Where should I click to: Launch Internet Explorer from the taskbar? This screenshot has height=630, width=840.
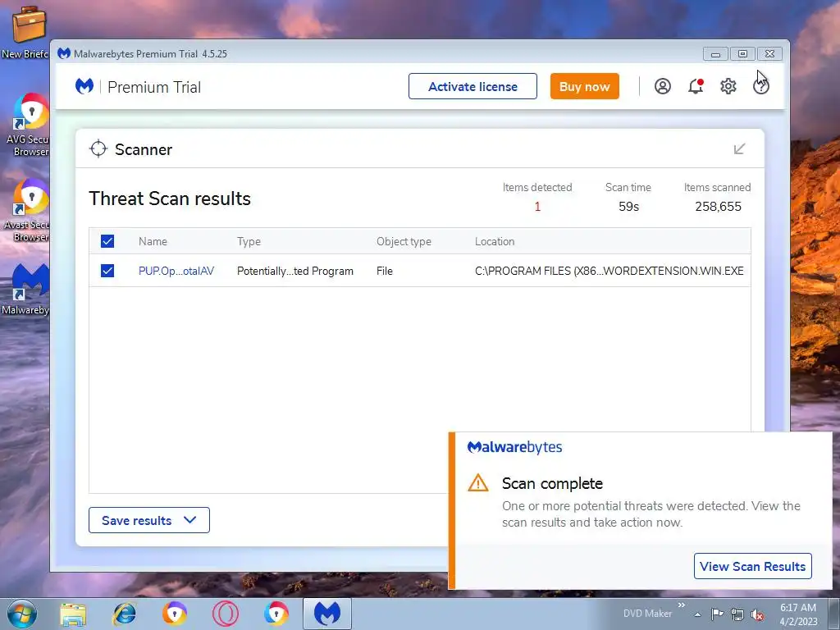[x=124, y=614]
